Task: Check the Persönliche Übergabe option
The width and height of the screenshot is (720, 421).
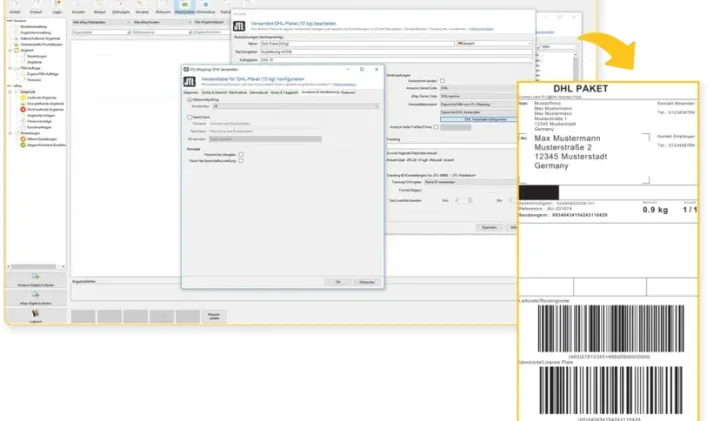Action: pyautogui.click(x=241, y=155)
